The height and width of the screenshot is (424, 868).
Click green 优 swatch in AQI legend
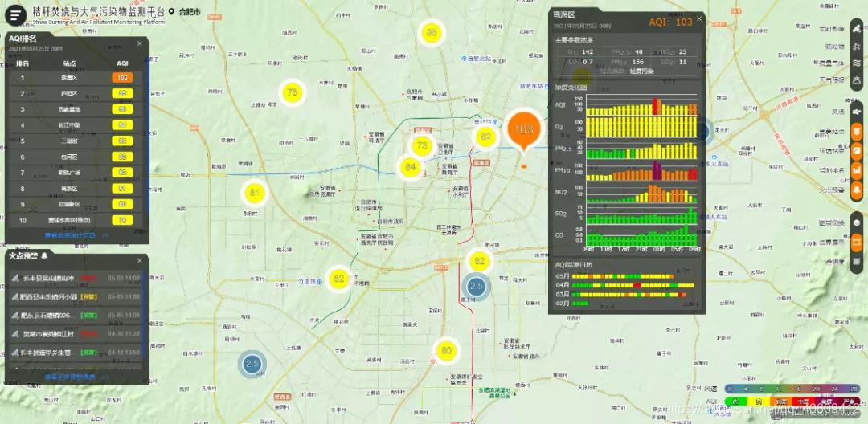735,402
